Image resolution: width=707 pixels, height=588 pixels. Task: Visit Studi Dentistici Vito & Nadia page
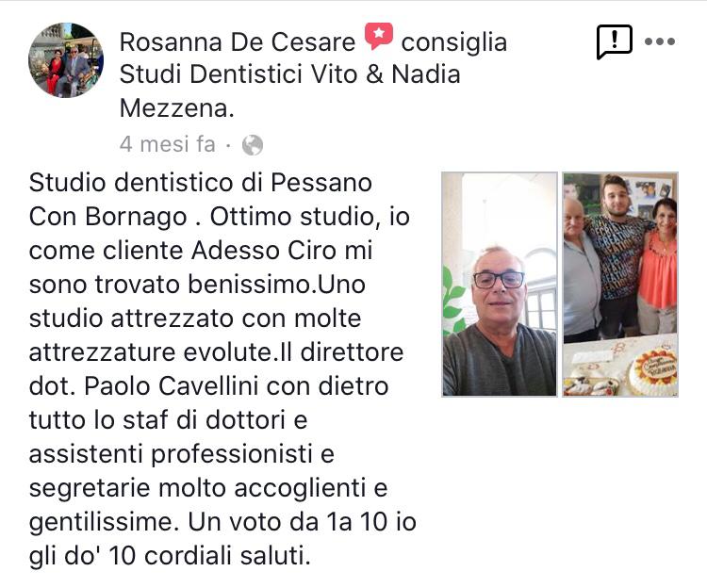pyautogui.click(x=290, y=74)
